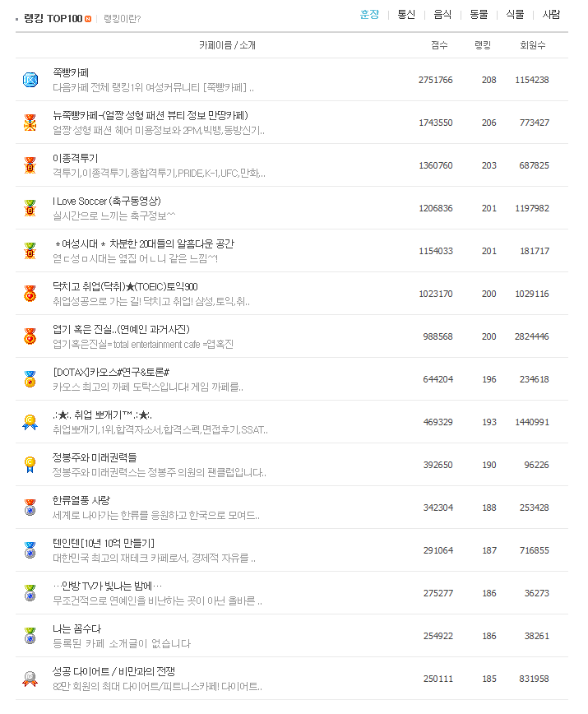The image size is (588, 714).
Task: Click the medal icon beside 텐인텐
Action: click(30, 550)
